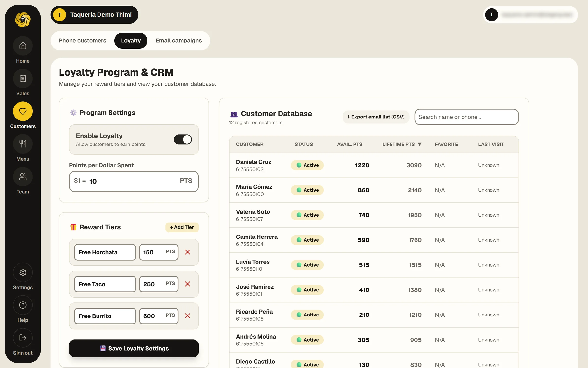Select the María Gómez customer row
Screen dimensions: 588x368
[374, 190]
